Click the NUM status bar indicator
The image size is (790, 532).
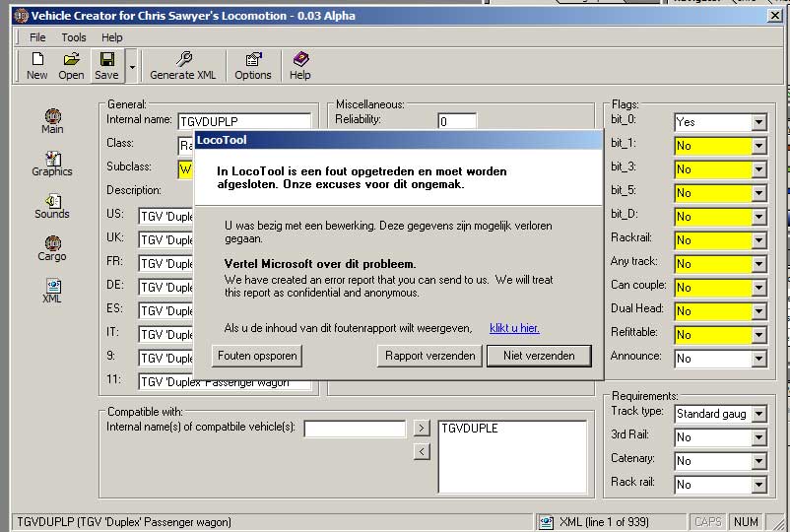point(746,522)
